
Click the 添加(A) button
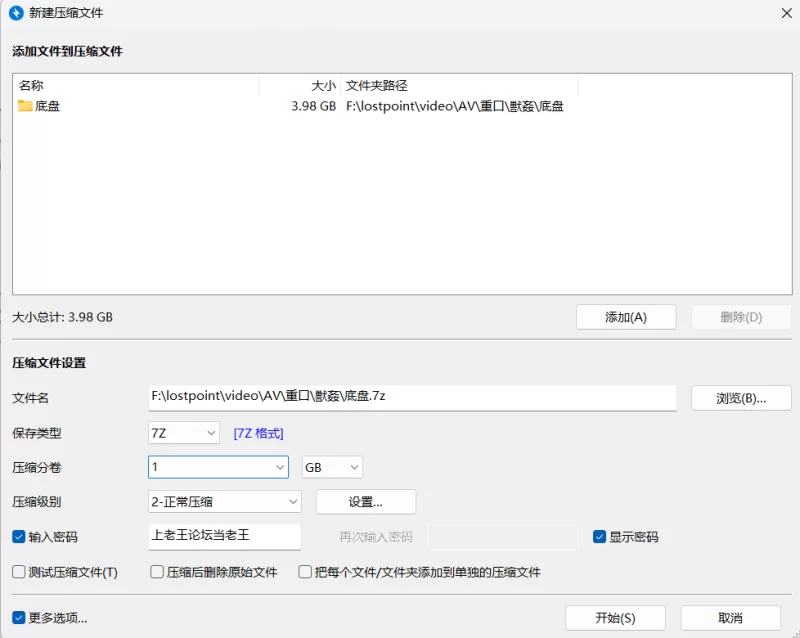(626, 317)
